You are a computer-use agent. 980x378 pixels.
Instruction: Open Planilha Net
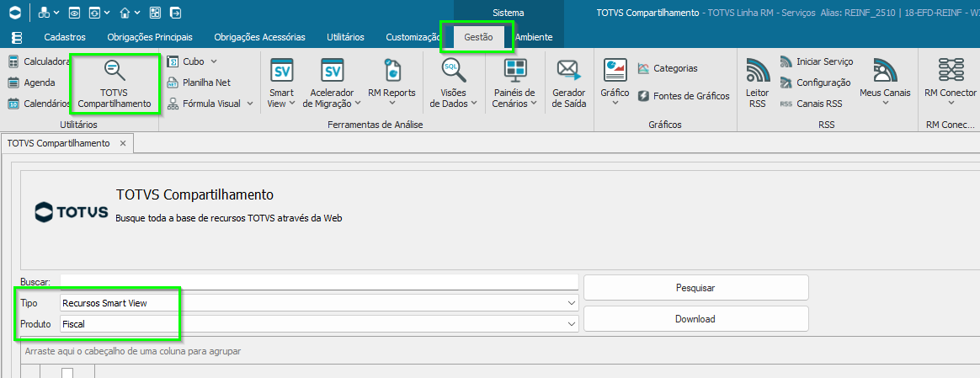(199, 83)
